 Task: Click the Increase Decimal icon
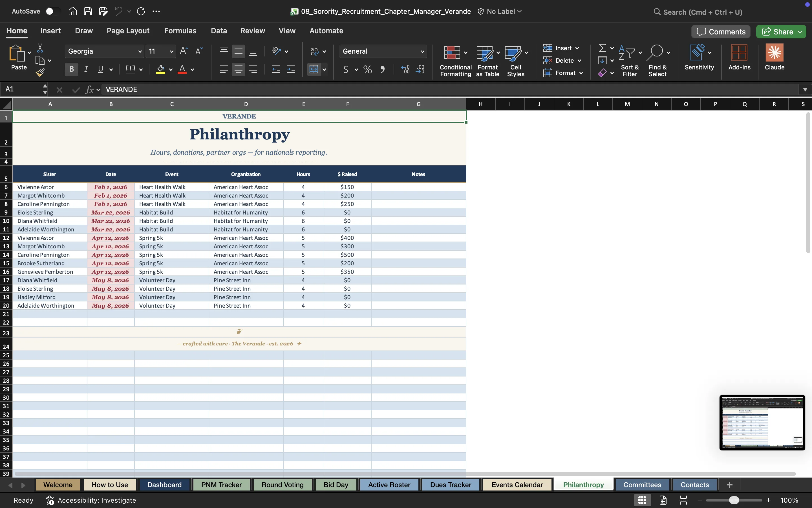(405, 69)
